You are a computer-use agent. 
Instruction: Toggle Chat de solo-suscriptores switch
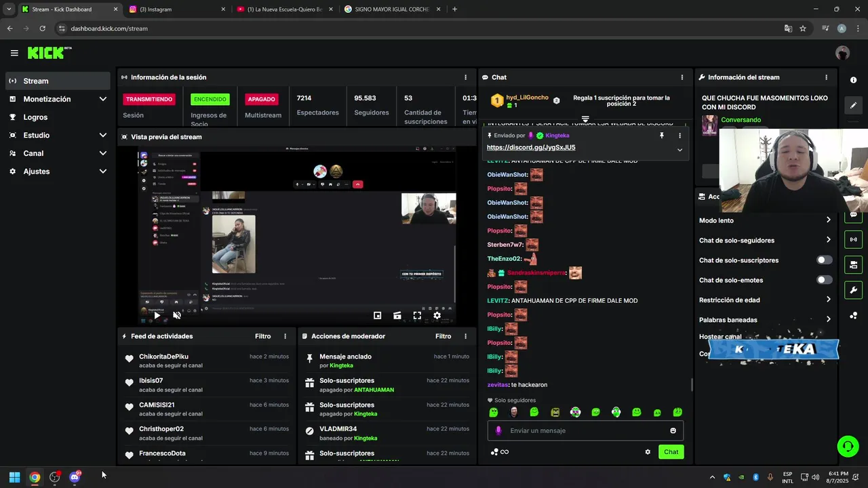824,260
